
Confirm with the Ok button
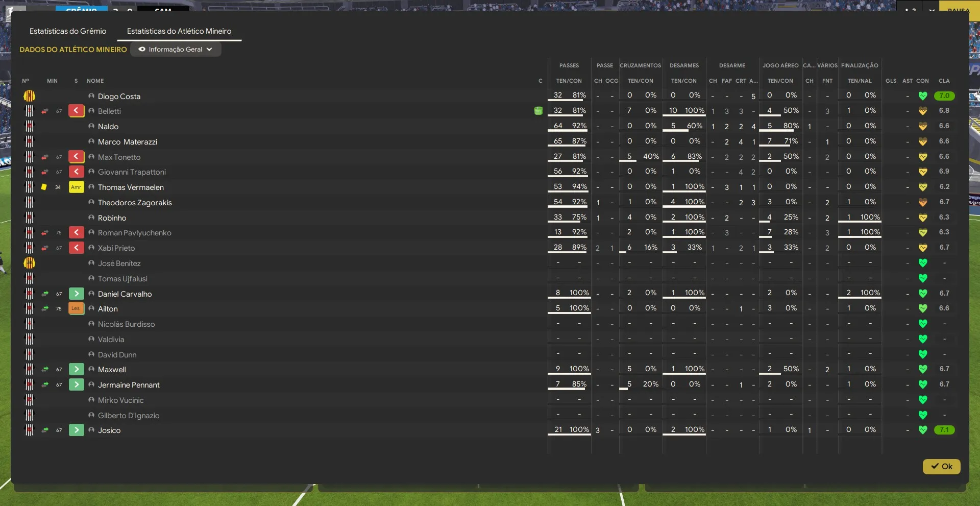point(941,466)
